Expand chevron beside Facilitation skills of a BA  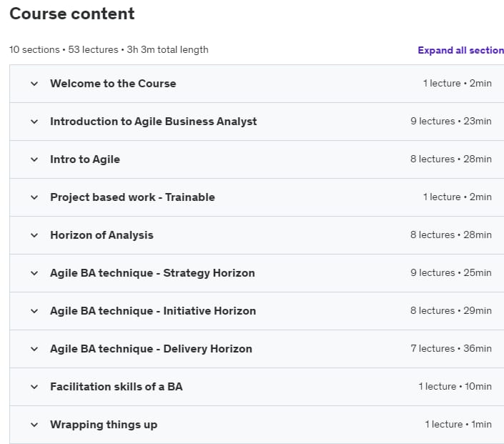coord(34,387)
